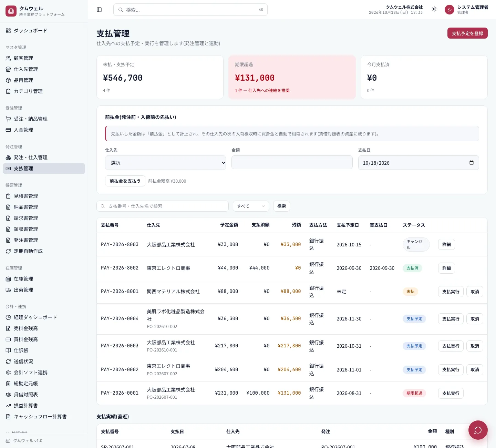Screen dimensions: 496x448
Task: Click the calendar icon in 支払日 field
Action: coord(472,163)
